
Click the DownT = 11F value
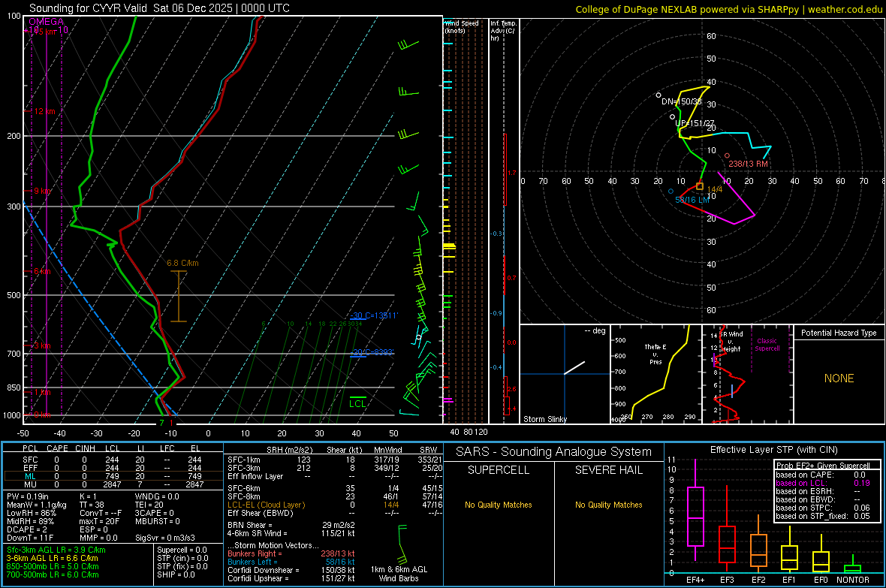(x=30, y=538)
